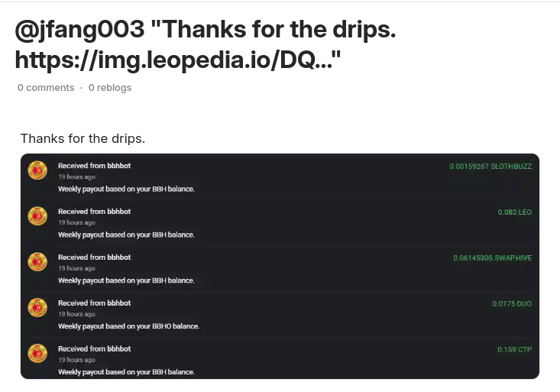
Task: Select the 0.0175 DUO amount
Action: point(512,303)
